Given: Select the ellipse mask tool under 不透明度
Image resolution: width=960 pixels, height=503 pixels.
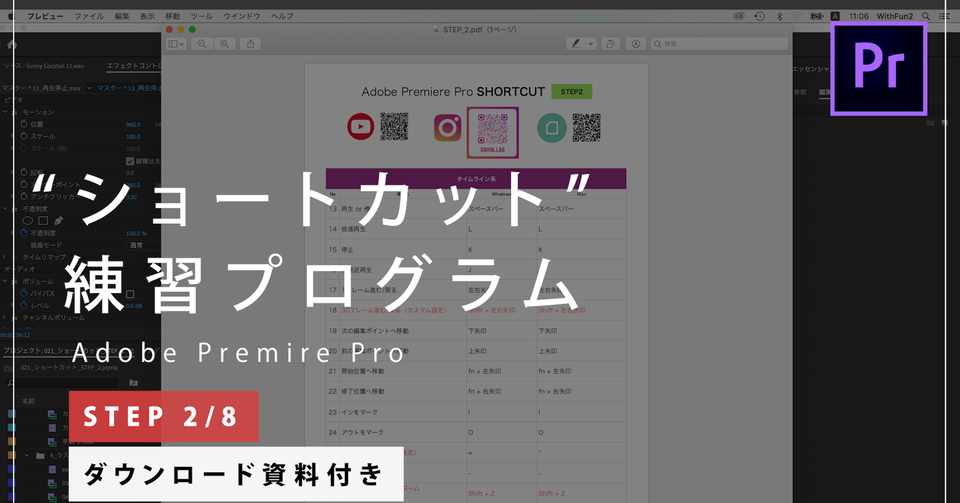Looking at the screenshot, I should pos(28,220).
